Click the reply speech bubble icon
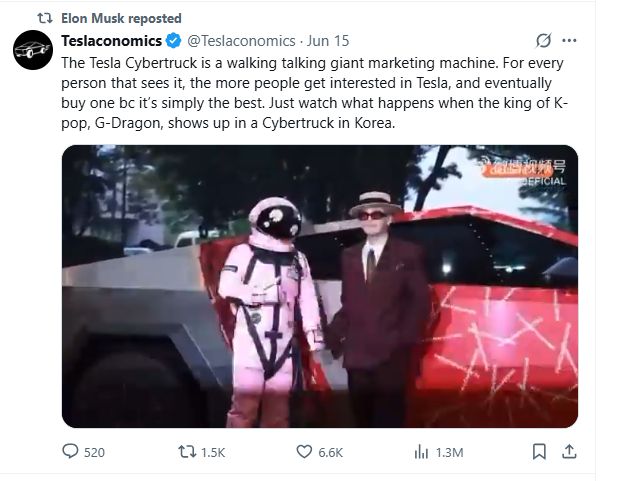This screenshot has height=481, width=617. pyautogui.click(x=70, y=452)
